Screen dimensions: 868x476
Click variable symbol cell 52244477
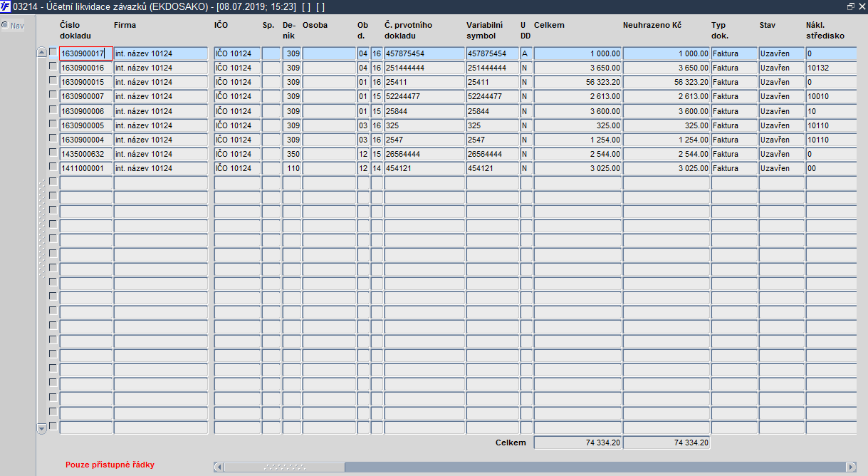coord(493,96)
